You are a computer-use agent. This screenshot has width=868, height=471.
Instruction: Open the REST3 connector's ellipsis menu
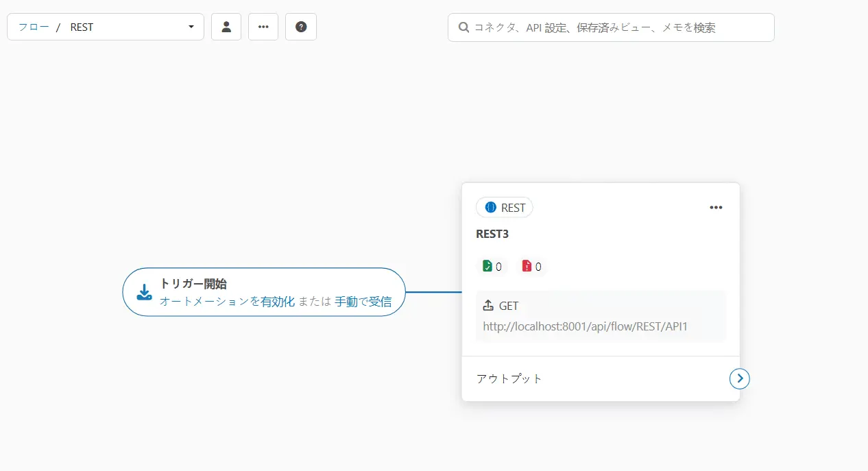(716, 208)
